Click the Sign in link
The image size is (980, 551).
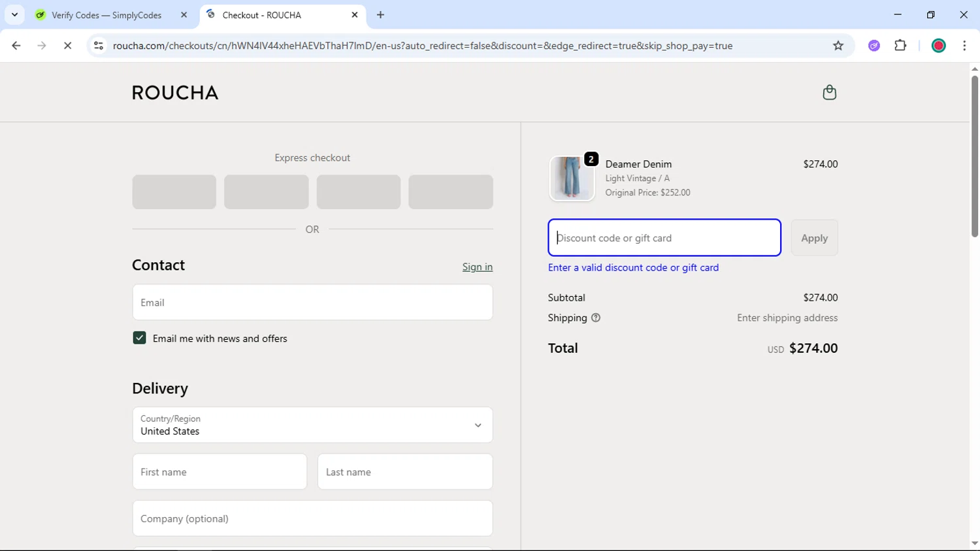(x=478, y=267)
